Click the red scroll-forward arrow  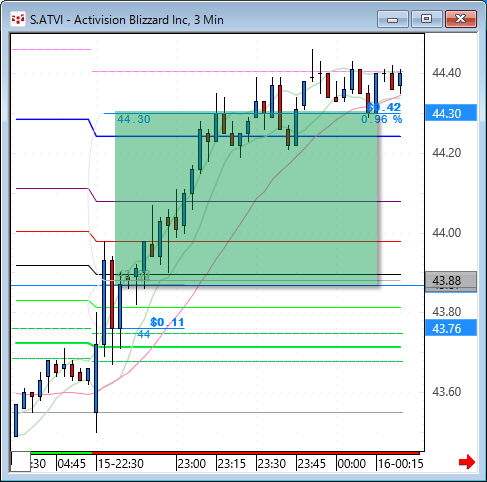pos(467,462)
